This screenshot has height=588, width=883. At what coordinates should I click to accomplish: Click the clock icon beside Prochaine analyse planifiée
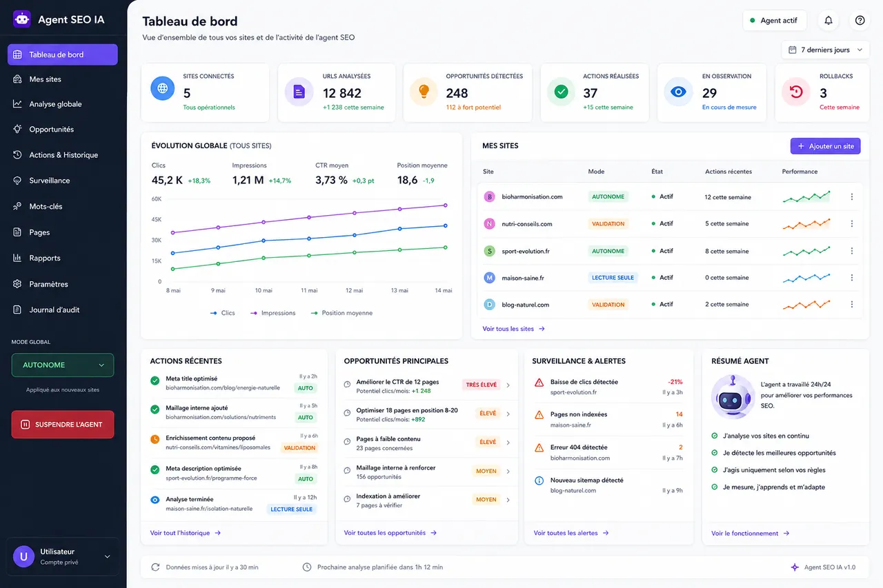(x=307, y=567)
